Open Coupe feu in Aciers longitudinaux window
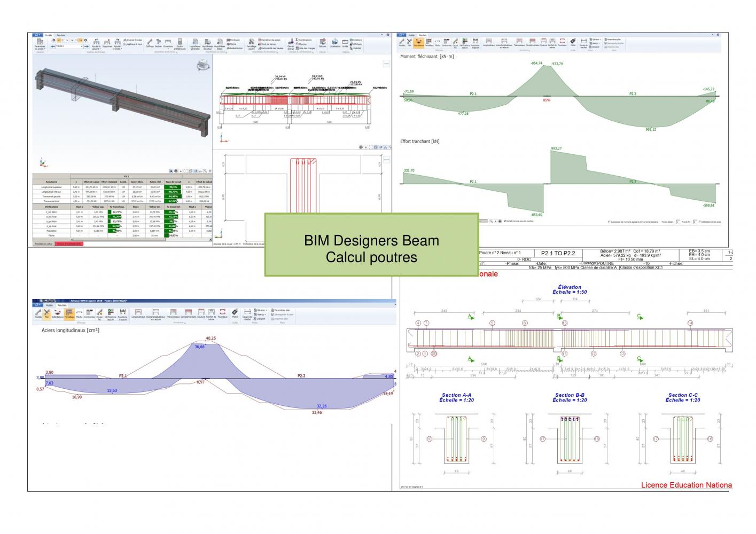The width and height of the screenshot is (756, 534). pos(100,315)
